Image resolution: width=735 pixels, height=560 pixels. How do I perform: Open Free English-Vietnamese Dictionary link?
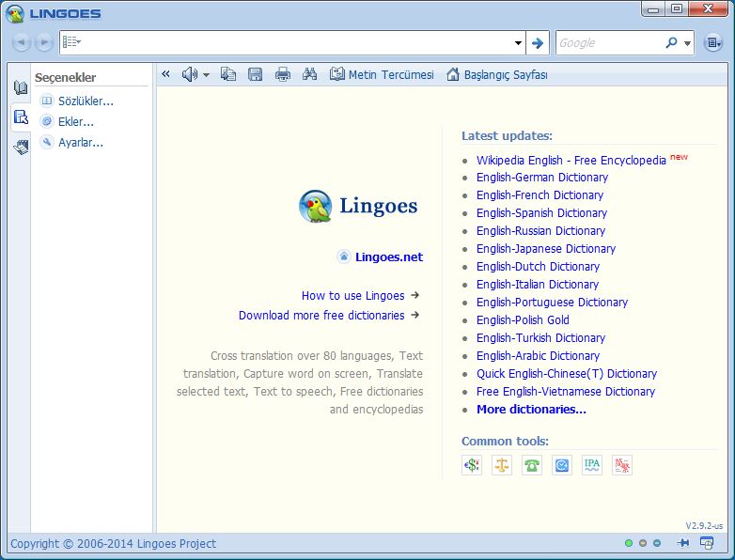click(x=566, y=391)
